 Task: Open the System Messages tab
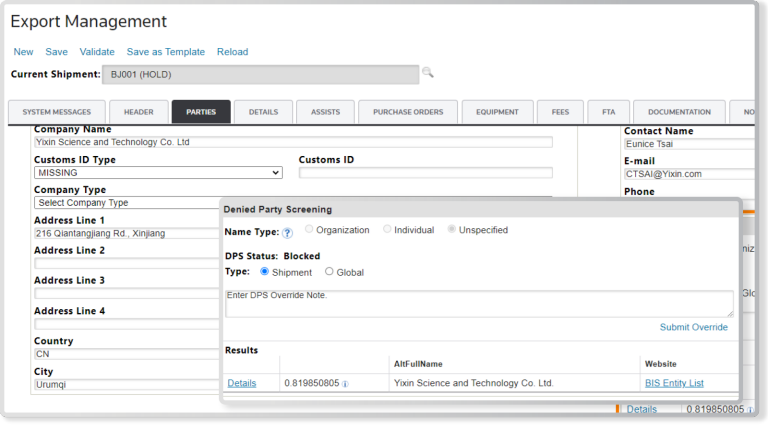(56, 112)
